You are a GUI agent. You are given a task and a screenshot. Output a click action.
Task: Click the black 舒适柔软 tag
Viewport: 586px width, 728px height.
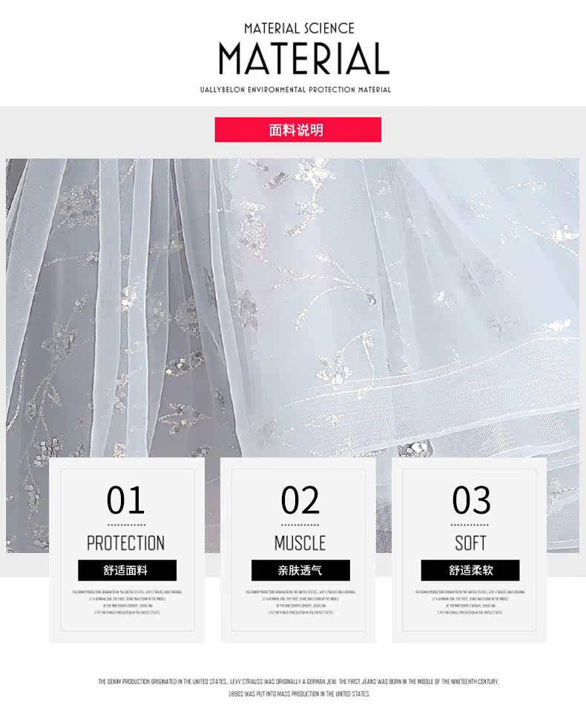coord(470,570)
